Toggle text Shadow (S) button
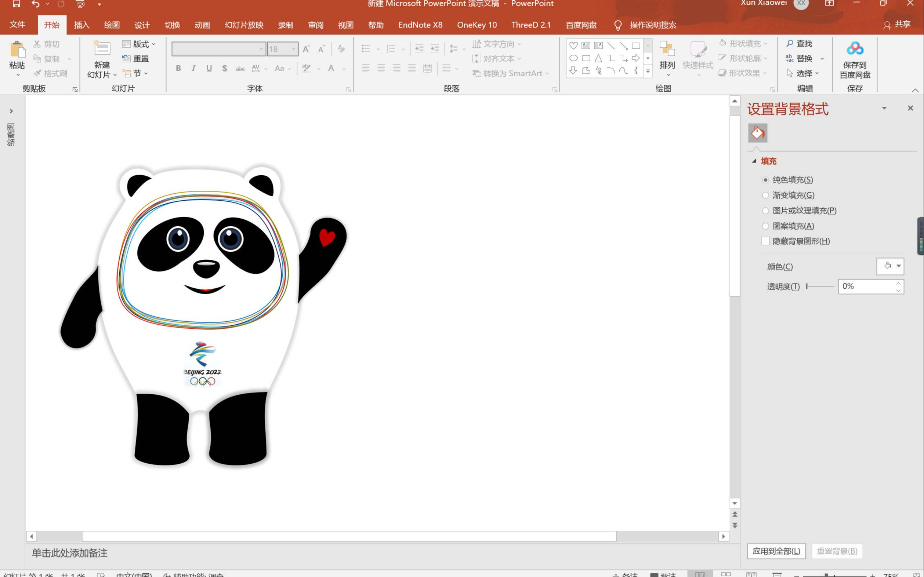This screenshot has width=924, height=577. click(225, 68)
